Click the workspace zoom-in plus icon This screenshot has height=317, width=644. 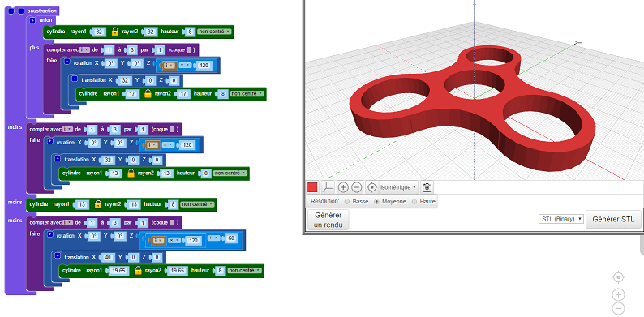click(618, 294)
